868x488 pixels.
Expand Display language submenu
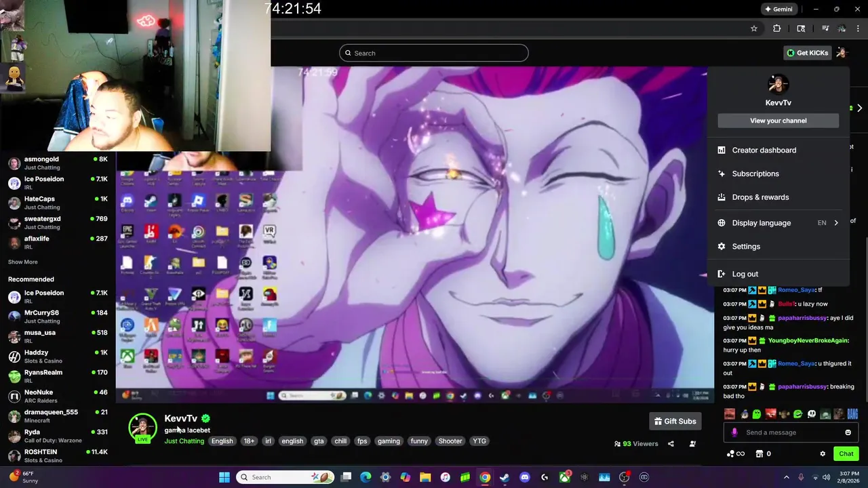[x=778, y=223]
